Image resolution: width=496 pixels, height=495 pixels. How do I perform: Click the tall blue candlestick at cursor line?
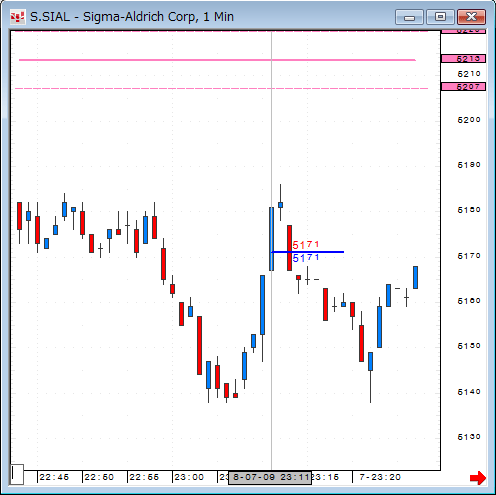pos(272,239)
